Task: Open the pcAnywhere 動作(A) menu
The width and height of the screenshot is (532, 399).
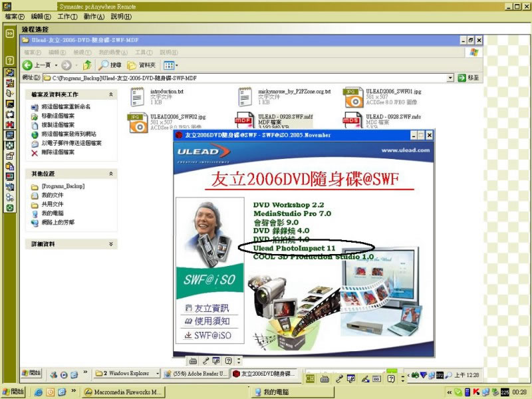Action: point(94,17)
